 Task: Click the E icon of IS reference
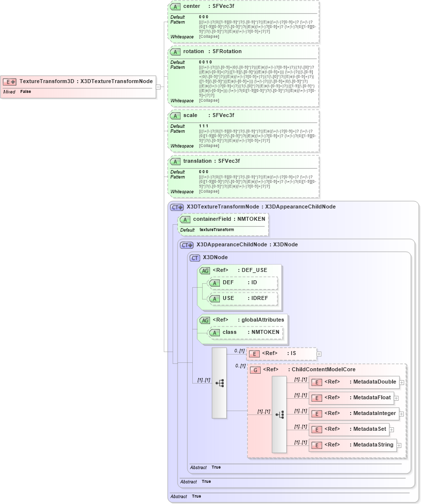pyautogui.click(x=254, y=354)
